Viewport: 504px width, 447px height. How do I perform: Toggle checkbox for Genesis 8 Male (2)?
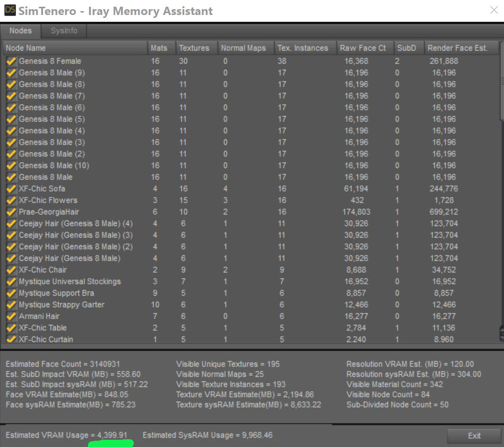point(11,154)
